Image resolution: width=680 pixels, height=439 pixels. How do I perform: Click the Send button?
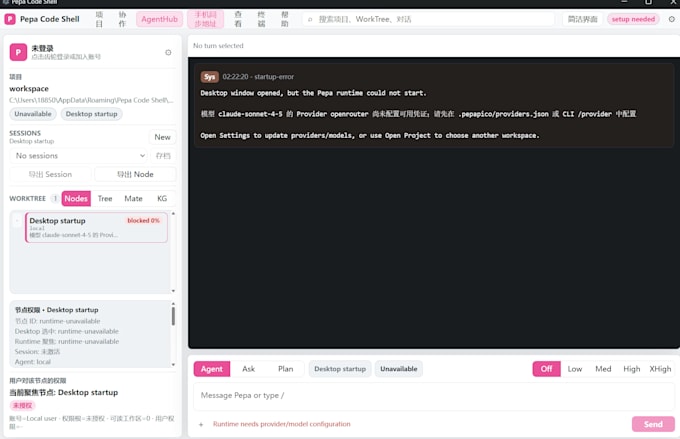pyautogui.click(x=653, y=424)
